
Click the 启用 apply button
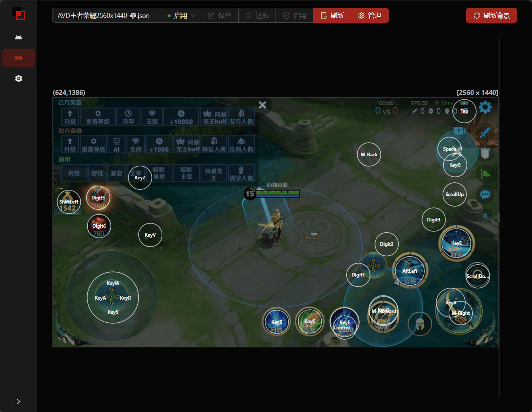point(294,16)
